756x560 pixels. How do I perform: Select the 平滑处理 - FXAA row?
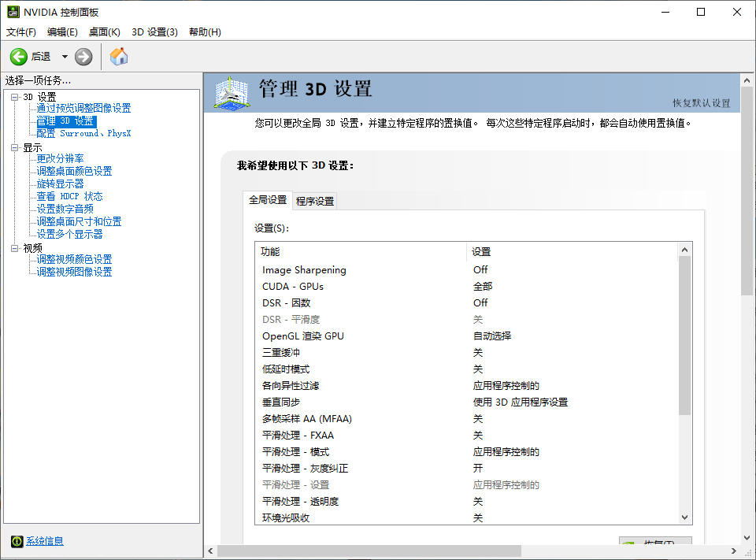click(x=466, y=435)
